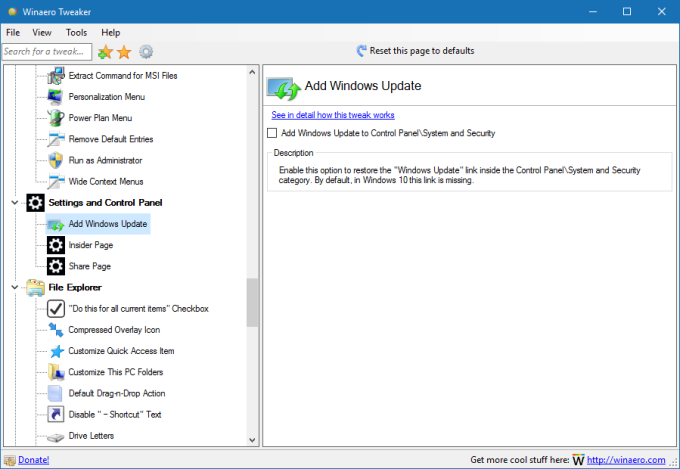
Task: Click the orange star favorites toolbar icon
Action: tap(124, 51)
